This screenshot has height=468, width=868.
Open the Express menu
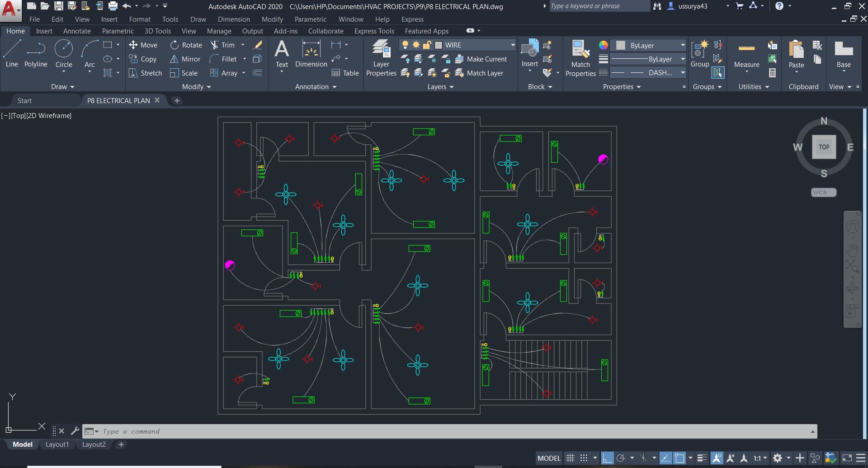(412, 19)
